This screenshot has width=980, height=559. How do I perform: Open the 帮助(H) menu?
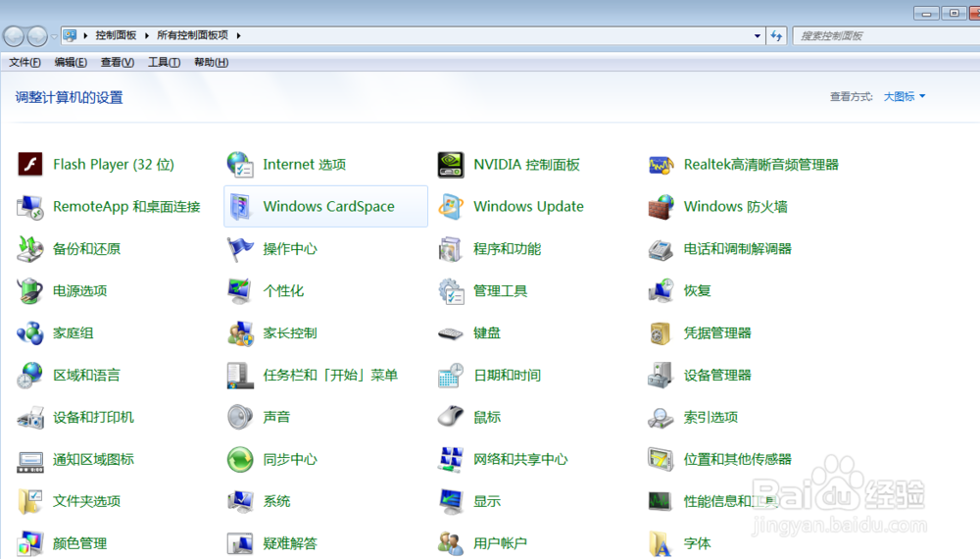211,62
